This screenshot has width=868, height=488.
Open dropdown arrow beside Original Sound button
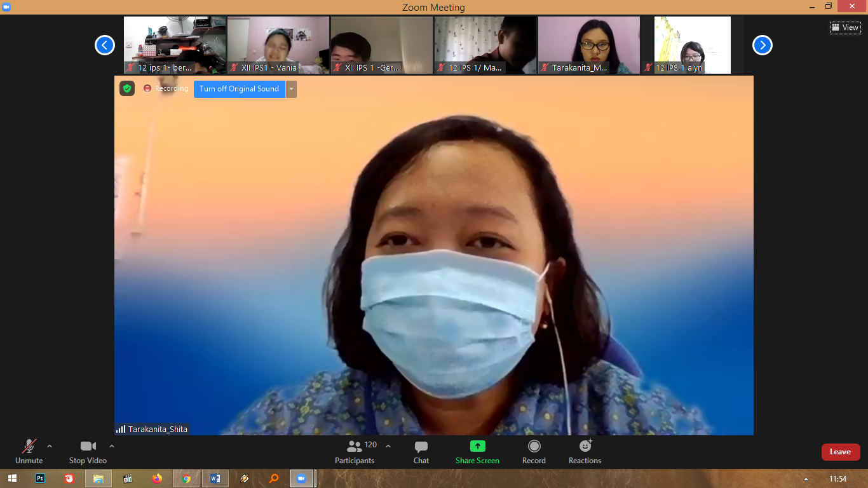pyautogui.click(x=291, y=89)
